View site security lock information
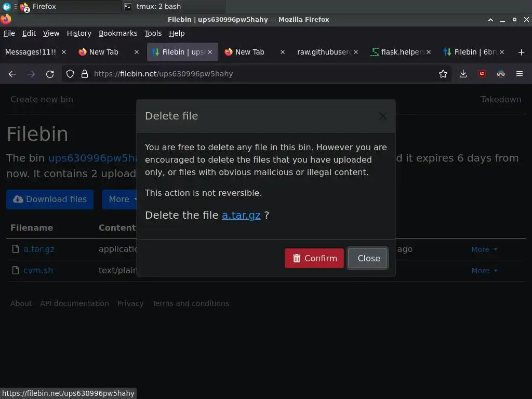Screen dimensions: 532x399 85,74
